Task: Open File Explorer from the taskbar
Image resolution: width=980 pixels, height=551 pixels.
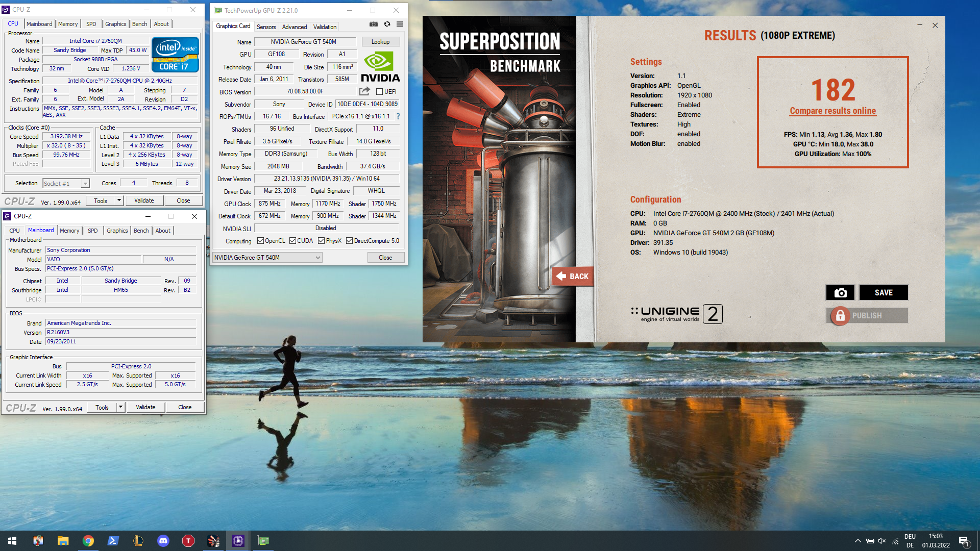Action: coord(63,541)
